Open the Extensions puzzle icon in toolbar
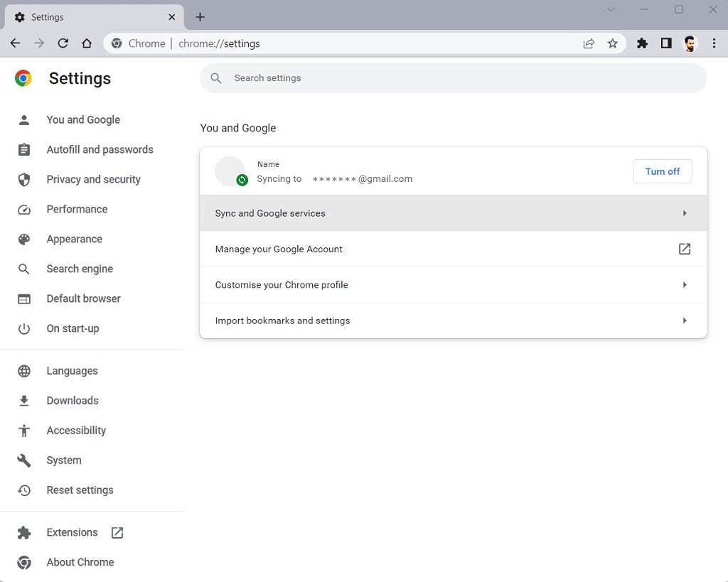 coord(642,43)
